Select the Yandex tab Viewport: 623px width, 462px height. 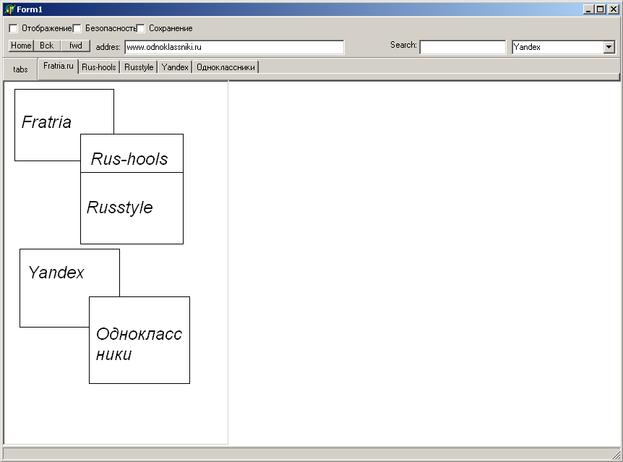[x=175, y=67]
